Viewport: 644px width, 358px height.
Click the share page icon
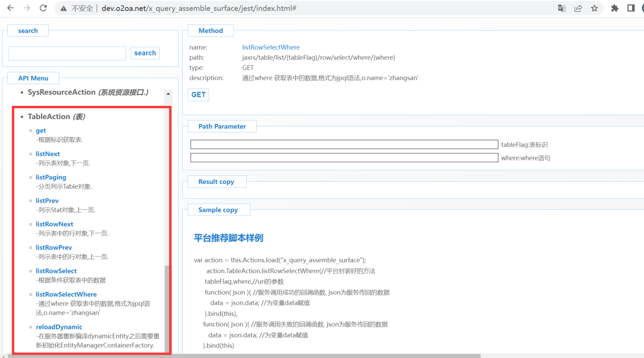(578, 8)
